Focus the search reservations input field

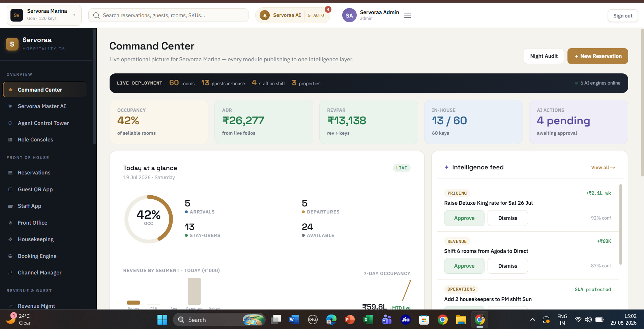coord(168,15)
